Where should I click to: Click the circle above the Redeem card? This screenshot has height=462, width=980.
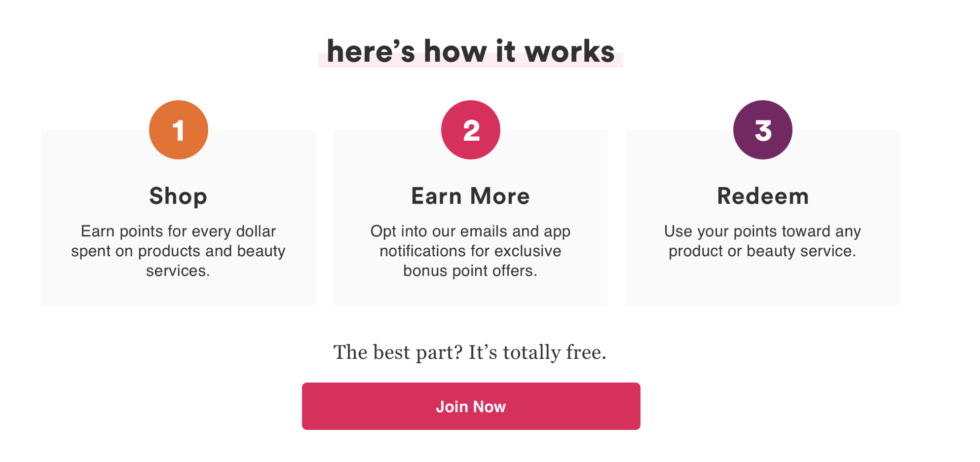point(763,129)
